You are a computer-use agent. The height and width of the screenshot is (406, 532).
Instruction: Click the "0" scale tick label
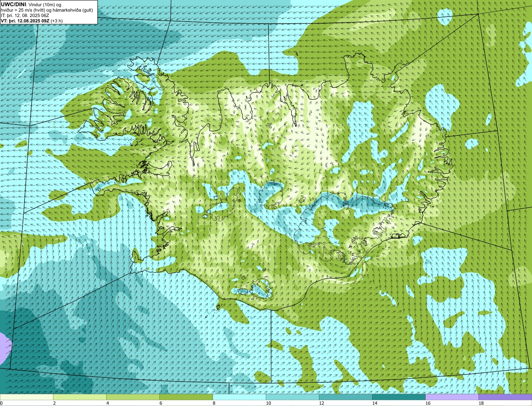(x=1, y=403)
